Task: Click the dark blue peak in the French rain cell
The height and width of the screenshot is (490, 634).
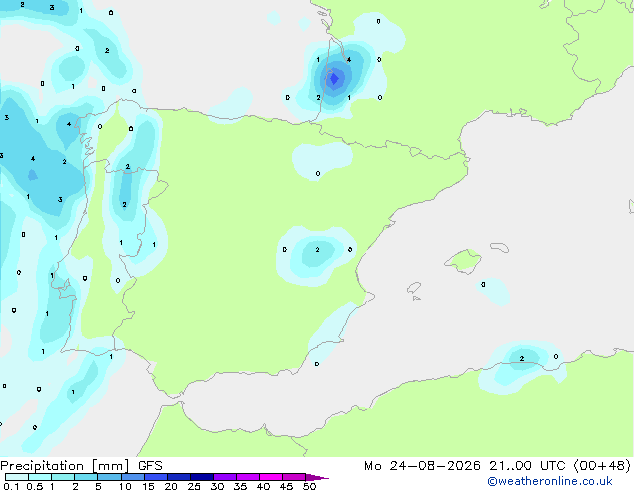Action: pyautogui.click(x=334, y=78)
